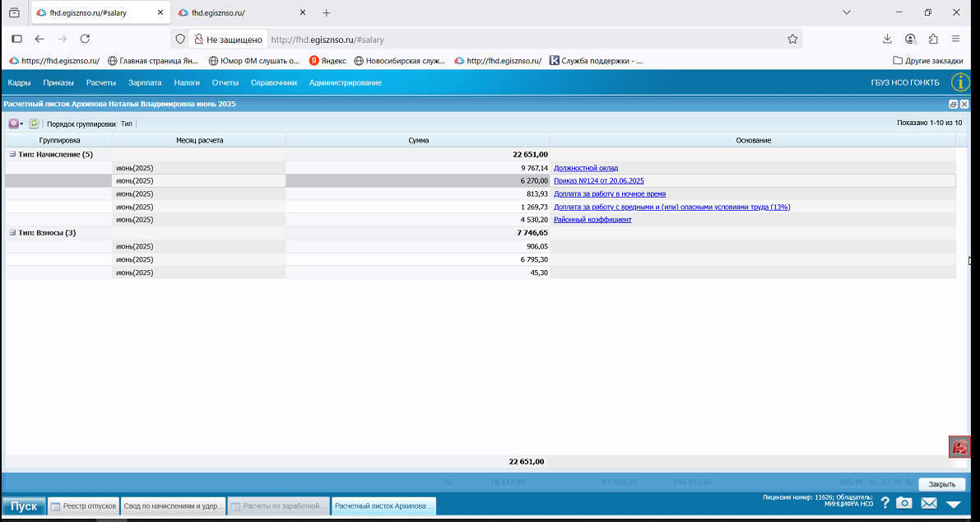
Task: Open the recent browsing view icon at top-left
Action: 14,12
